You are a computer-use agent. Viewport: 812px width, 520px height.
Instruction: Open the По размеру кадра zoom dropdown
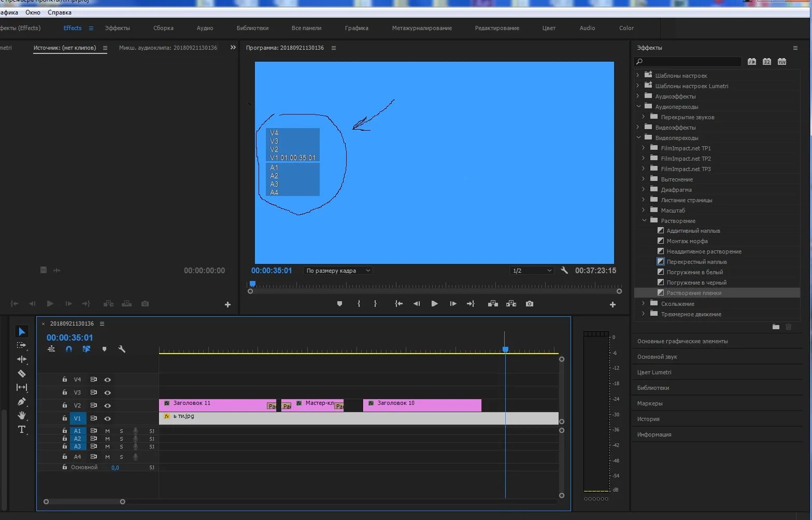pyautogui.click(x=338, y=271)
